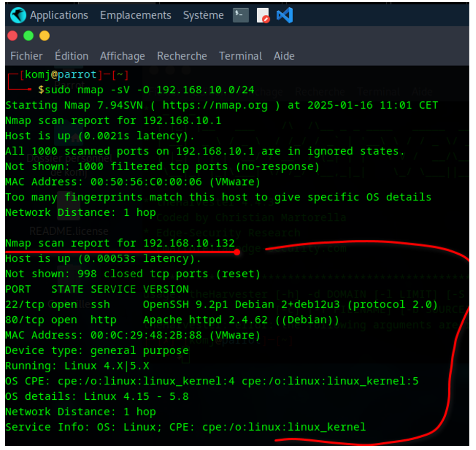This screenshot has height=450, width=476.
Task: Click 'Too many fingerprints match' line
Action: (x=218, y=197)
